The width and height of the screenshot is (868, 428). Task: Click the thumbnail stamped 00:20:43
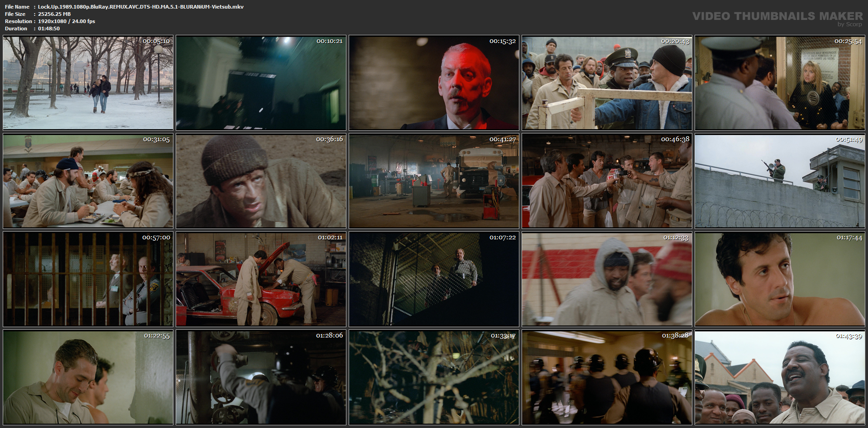coord(607,83)
